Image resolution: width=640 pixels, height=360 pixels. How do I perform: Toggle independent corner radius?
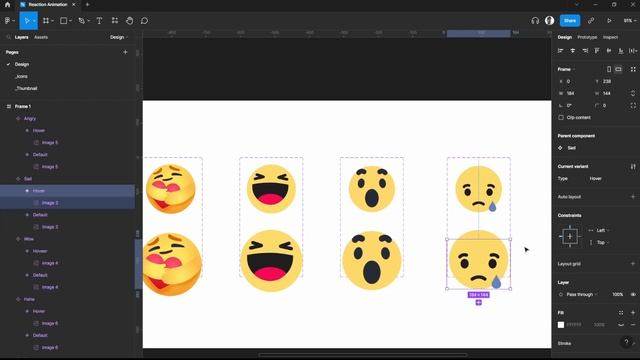click(633, 105)
